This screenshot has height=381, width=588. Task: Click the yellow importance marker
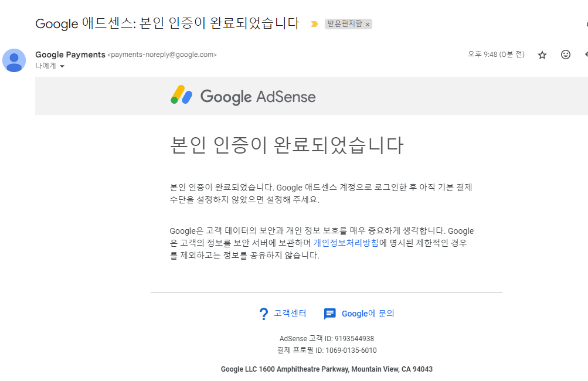[x=314, y=24]
